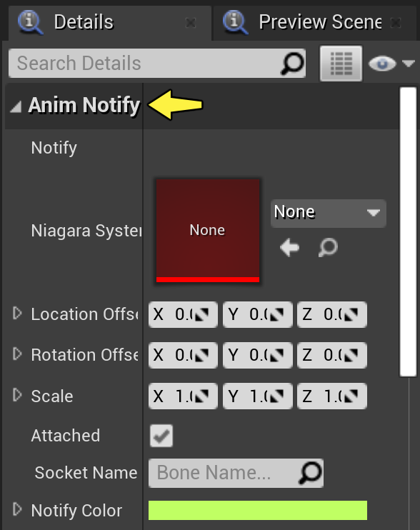Image resolution: width=420 pixels, height=530 pixels.
Task: Expand the Scale property
Action: click(17, 395)
